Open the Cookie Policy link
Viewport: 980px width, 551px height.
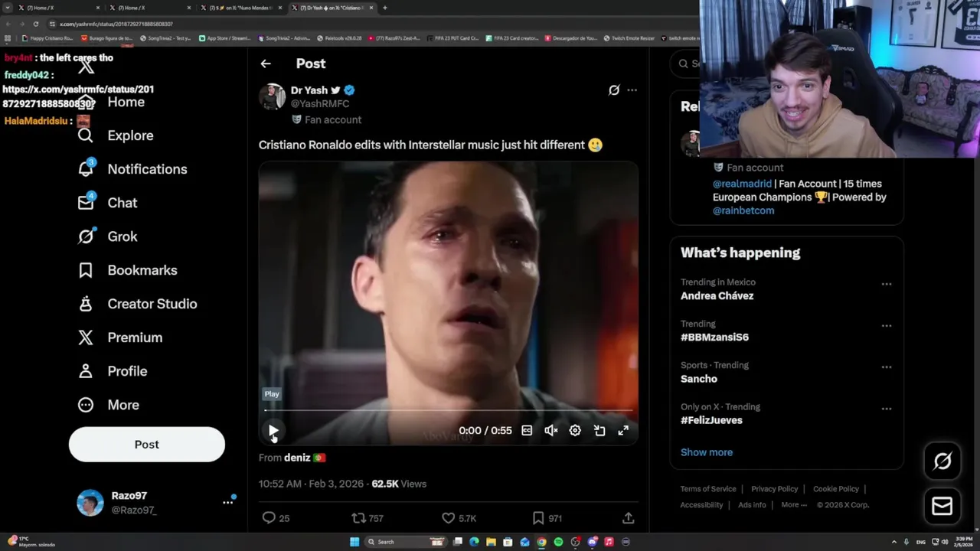pyautogui.click(x=836, y=489)
